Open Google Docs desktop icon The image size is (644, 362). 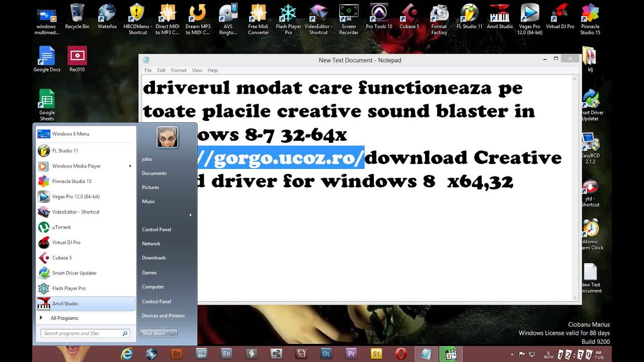(x=47, y=59)
